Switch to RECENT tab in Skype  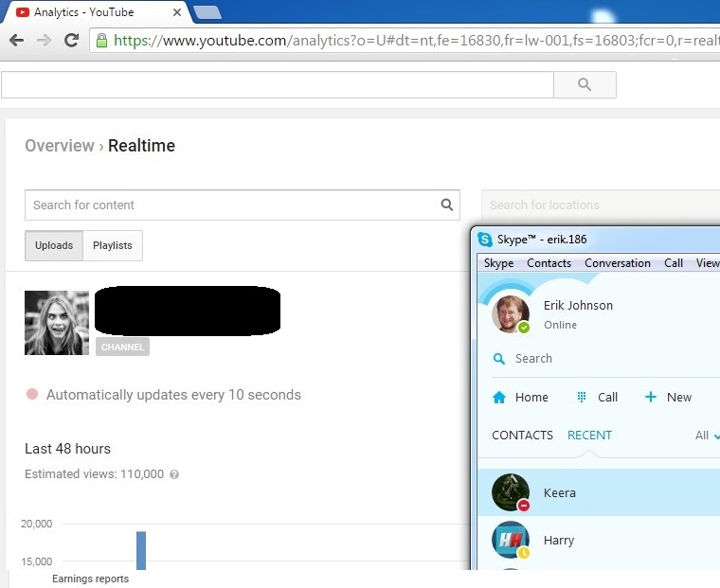589,436
